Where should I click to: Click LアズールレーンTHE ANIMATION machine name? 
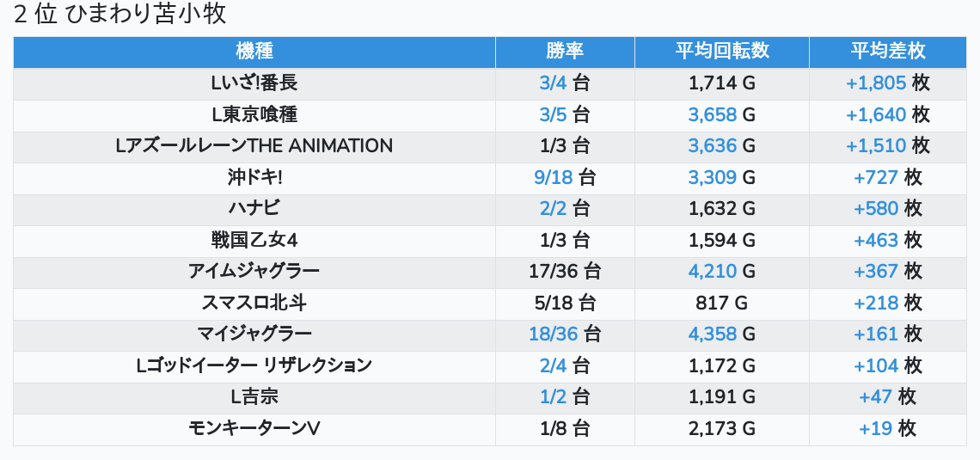(x=254, y=146)
